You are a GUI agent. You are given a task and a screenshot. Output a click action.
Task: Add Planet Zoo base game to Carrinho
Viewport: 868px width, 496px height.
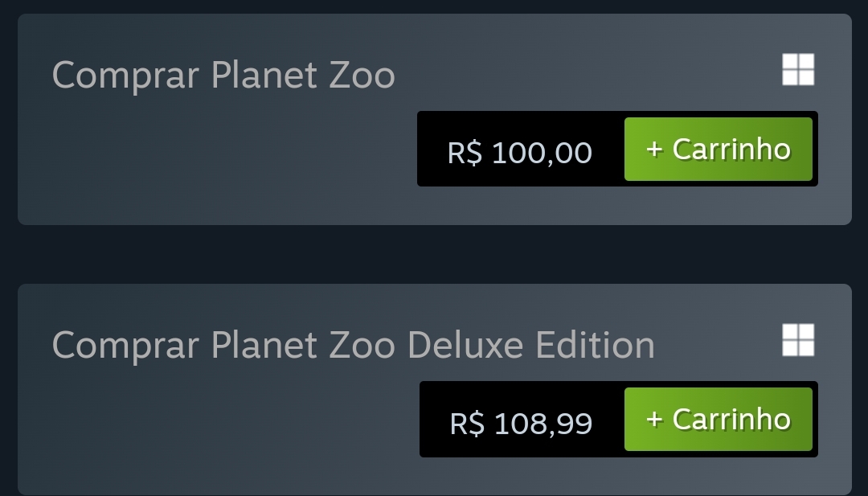click(x=718, y=149)
